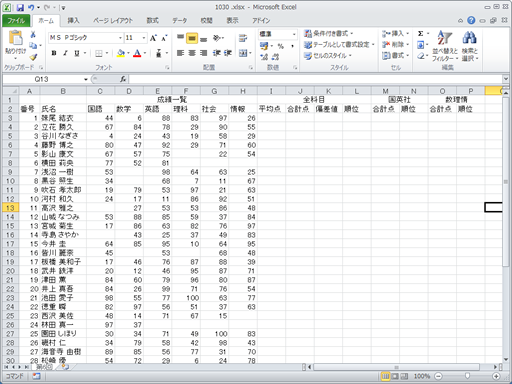The height and width of the screenshot is (384, 512).
Task: Toggle center horizontal alignment
Action: pyautogui.click(x=192, y=53)
